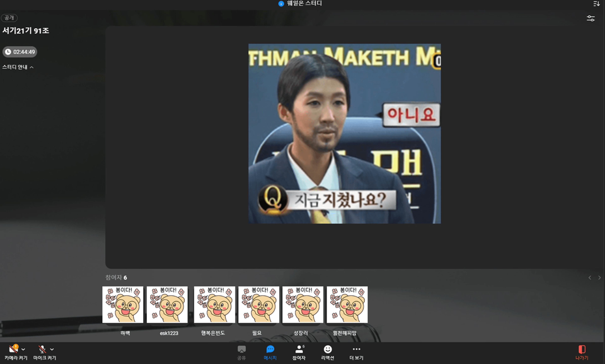Open the 메시지 chat icon
Viewport: 605px width, 364px height.
(270, 349)
